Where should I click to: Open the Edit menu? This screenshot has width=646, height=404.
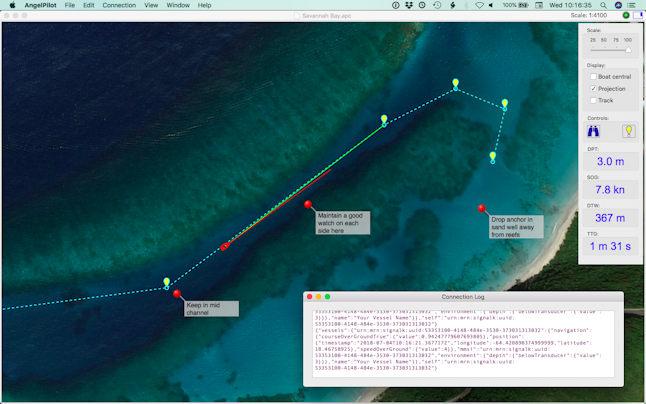(x=89, y=5)
